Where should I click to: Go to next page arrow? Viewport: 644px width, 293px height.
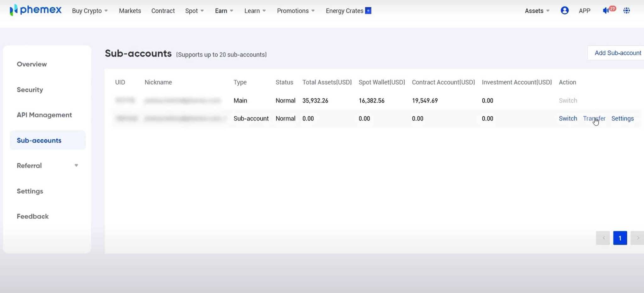638,238
